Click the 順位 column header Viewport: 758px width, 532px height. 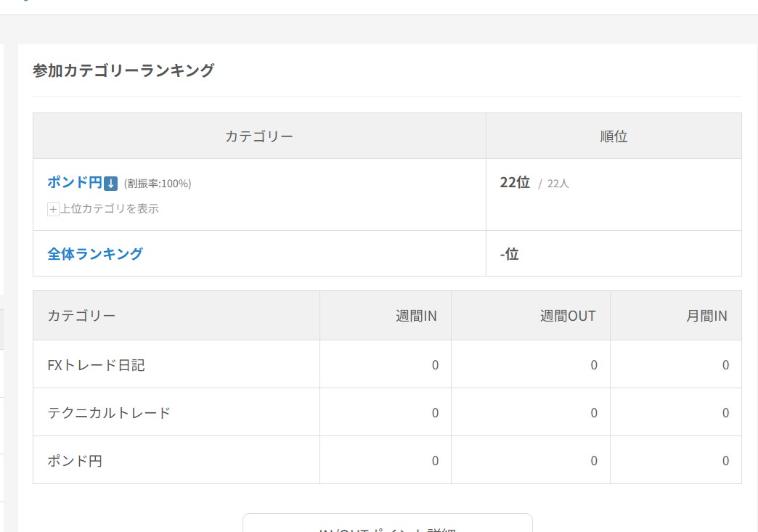tap(614, 136)
